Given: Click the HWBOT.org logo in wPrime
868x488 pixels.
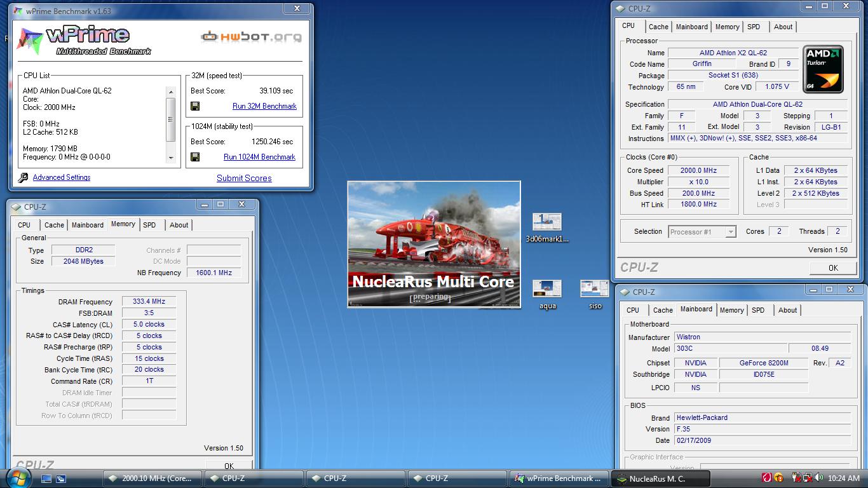Looking at the screenshot, I should click(x=251, y=37).
